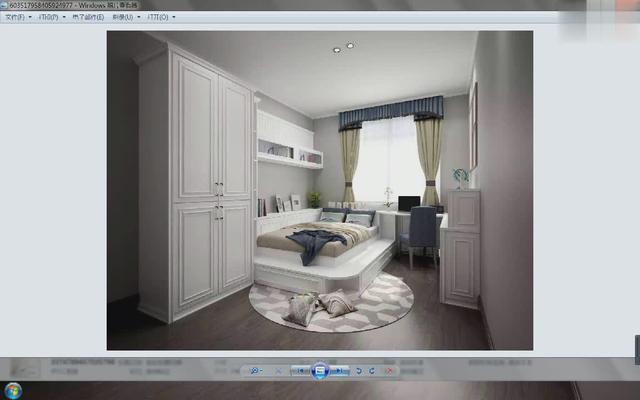Open the 打开(O) Open menu

(x=160, y=17)
